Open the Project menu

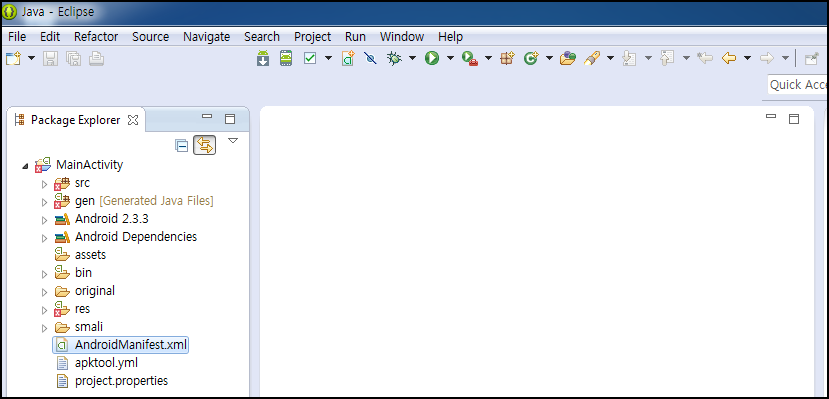(x=312, y=36)
